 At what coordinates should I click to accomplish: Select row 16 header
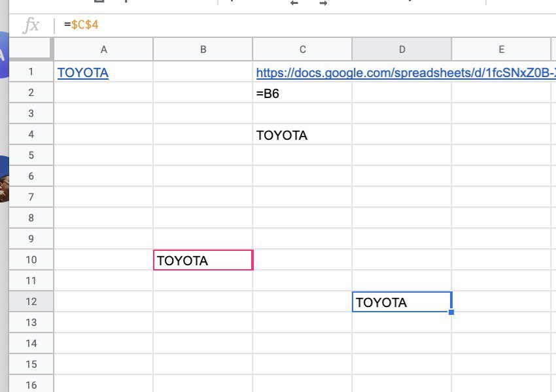pyautogui.click(x=31, y=384)
